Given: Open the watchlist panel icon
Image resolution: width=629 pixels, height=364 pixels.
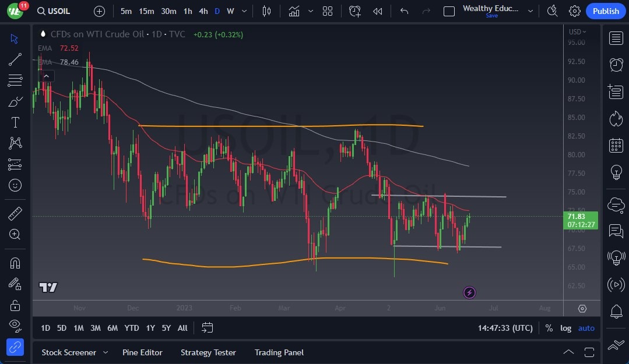Looking at the screenshot, I should pyautogui.click(x=616, y=38).
